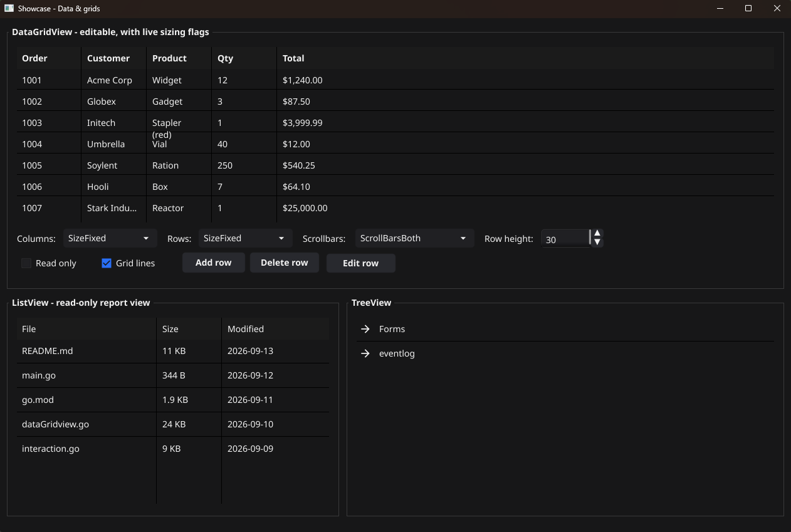Focus the Row height input field
791x532 pixels.
[x=565, y=239]
